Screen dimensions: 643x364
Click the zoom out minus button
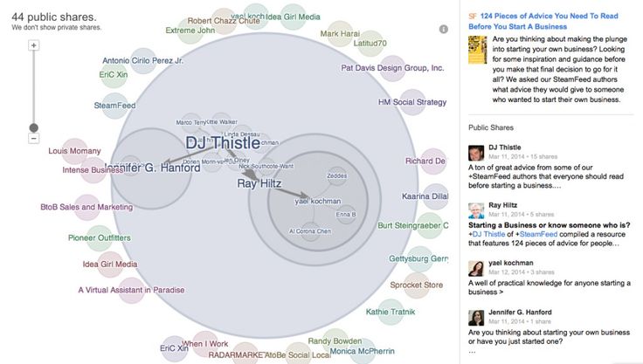coord(33,138)
